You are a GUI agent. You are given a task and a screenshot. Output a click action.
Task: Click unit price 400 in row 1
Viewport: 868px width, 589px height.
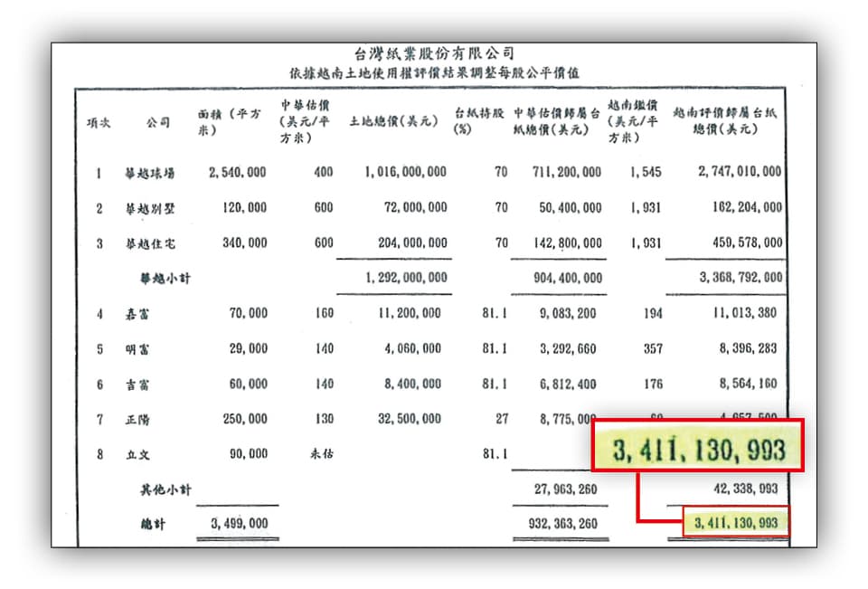pyautogui.click(x=324, y=172)
